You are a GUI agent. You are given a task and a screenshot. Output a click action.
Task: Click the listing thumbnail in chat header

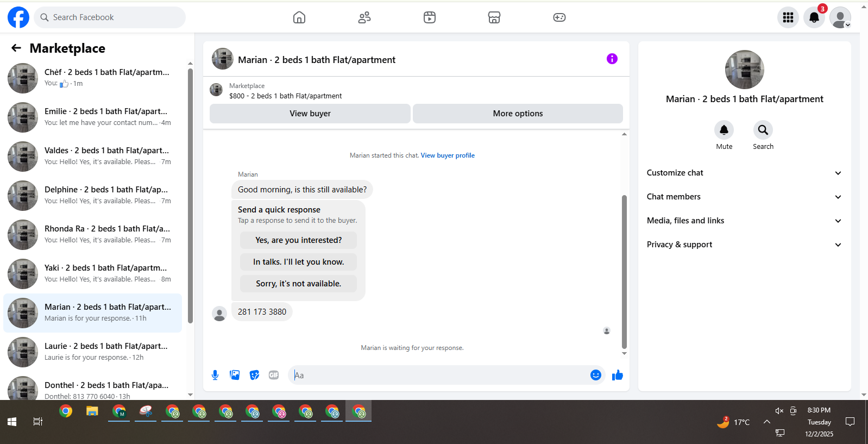pos(223,59)
